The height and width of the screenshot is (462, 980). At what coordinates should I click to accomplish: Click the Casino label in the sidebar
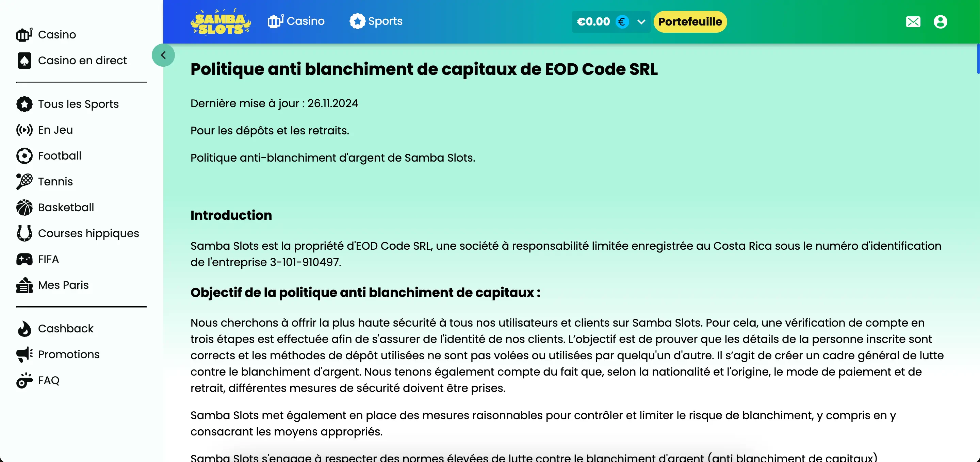[x=57, y=35]
